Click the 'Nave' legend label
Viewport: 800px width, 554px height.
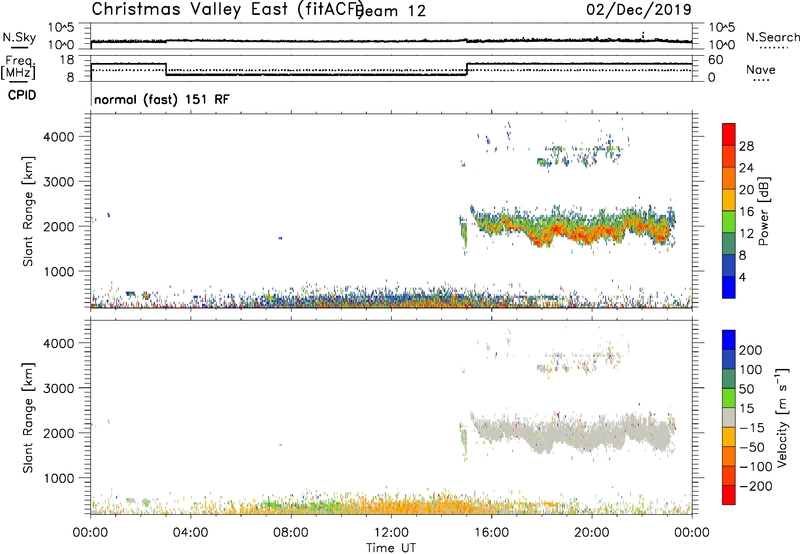(761, 70)
